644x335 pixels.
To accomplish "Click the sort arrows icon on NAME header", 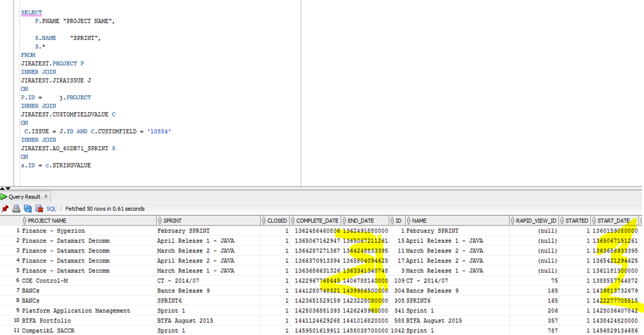I will click(x=408, y=220).
